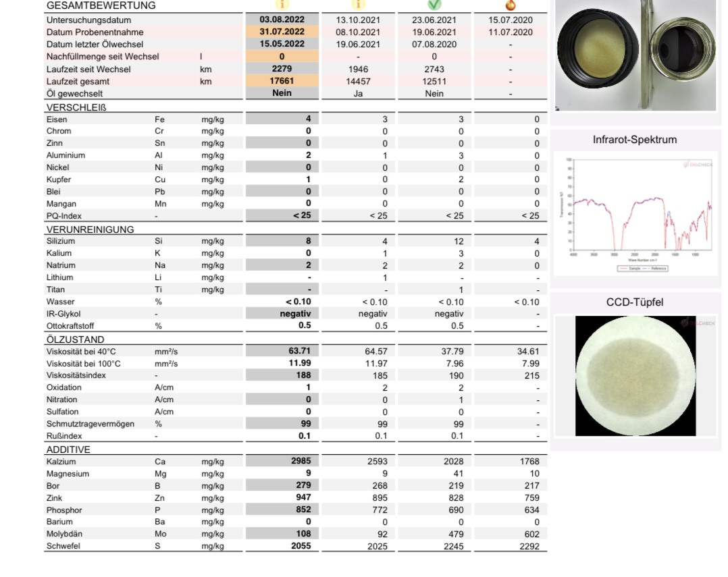Select the VERSCHLEIß section heading
The image size is (728, 577).
coord(76,107)
